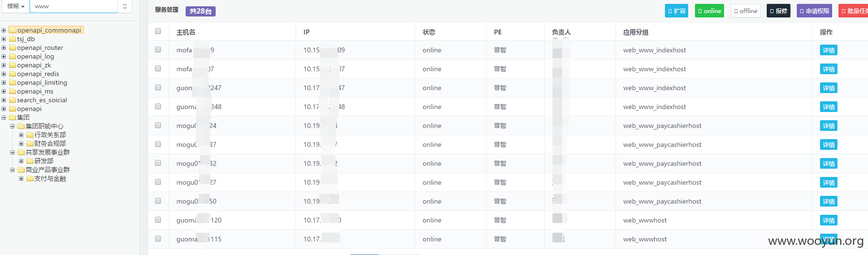Click the openapi_ms folder icon
The height and width of the screenshot is (255, 868).
point(13,91)
